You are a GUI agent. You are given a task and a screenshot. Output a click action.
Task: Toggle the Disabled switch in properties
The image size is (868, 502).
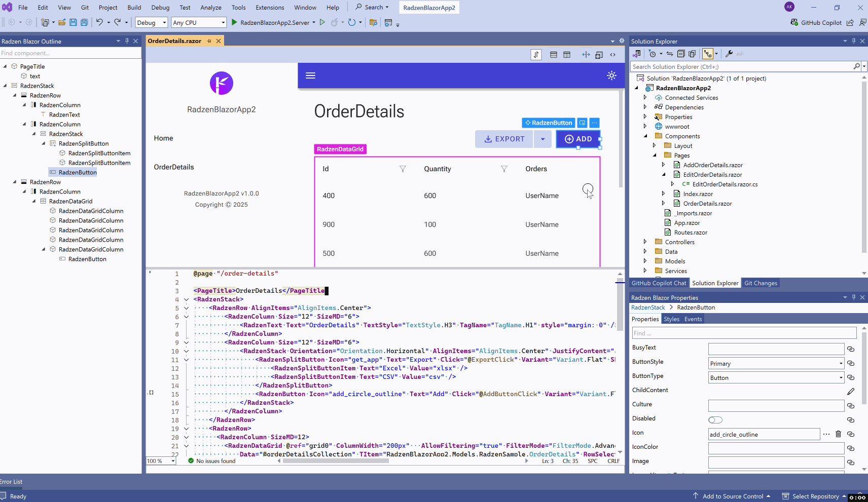(x=715, y=420)
